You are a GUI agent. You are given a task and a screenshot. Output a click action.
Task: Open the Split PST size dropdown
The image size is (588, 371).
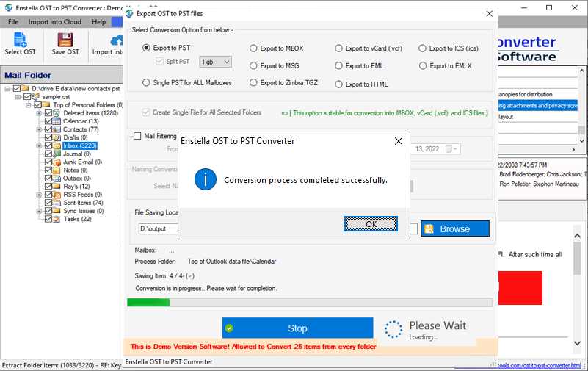tap(216, 62)
